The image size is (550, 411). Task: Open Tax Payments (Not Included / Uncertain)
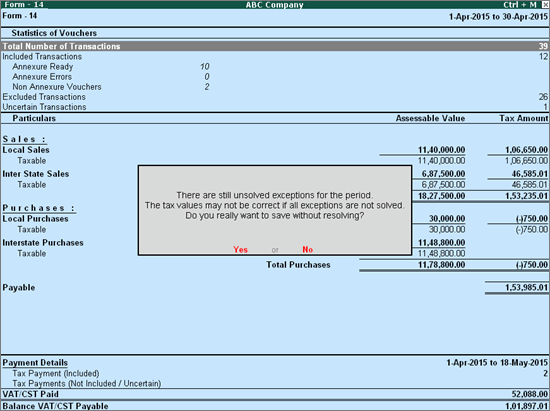click(x=275, y=384)
